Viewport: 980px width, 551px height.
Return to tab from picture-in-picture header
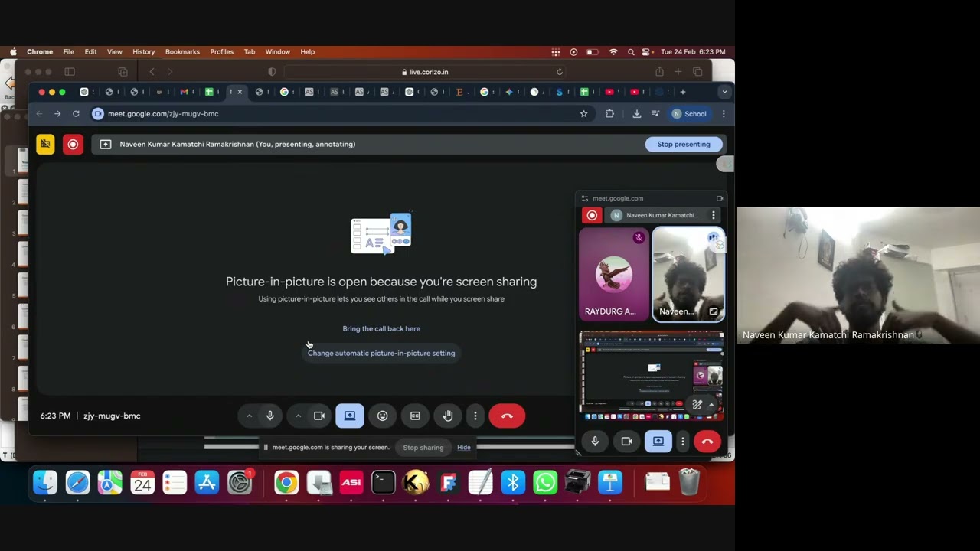coord(720,198)
